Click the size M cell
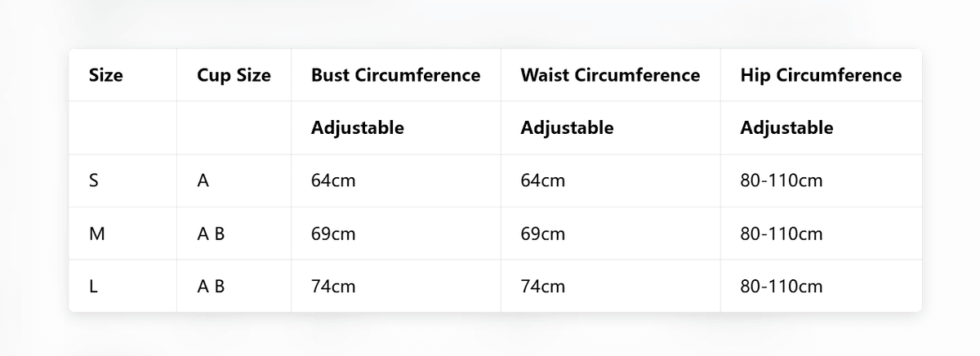Screen dimensions: 980x356 tap(96, 234)
